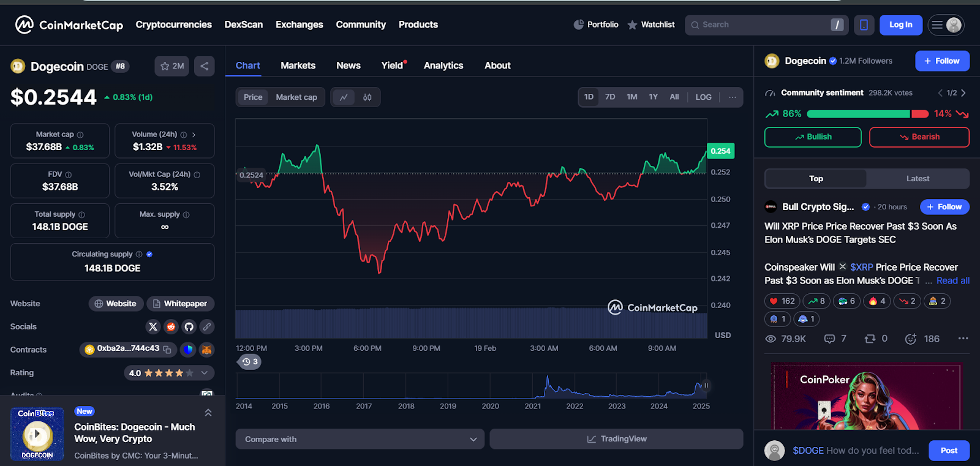This screenshot has height=466, width=980.
Task: Switch to the About tab
Action: tap(497, 66)
